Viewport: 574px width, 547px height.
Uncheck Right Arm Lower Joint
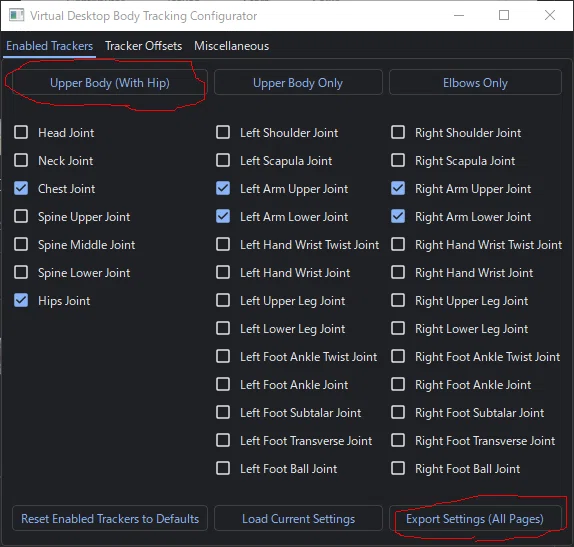click(x=398, y=216)
